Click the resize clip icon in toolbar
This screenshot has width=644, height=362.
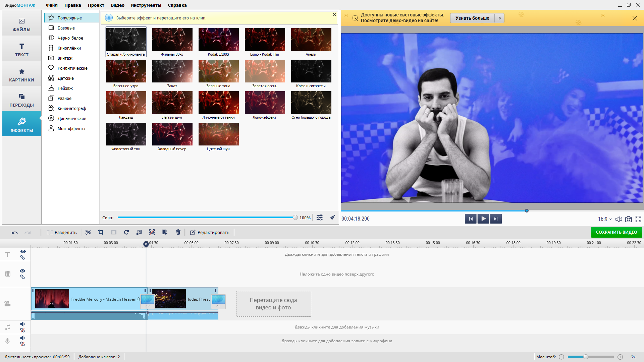click(139, 232)
